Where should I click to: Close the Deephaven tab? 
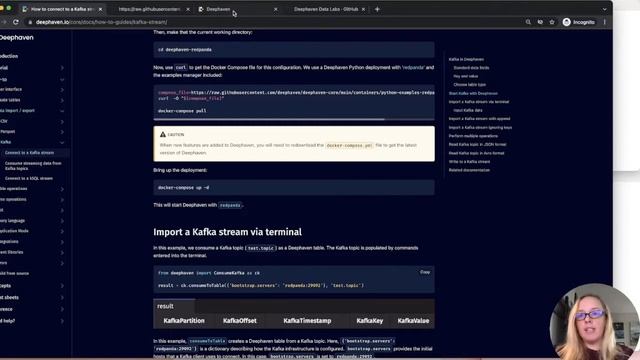tap(276, 9)
